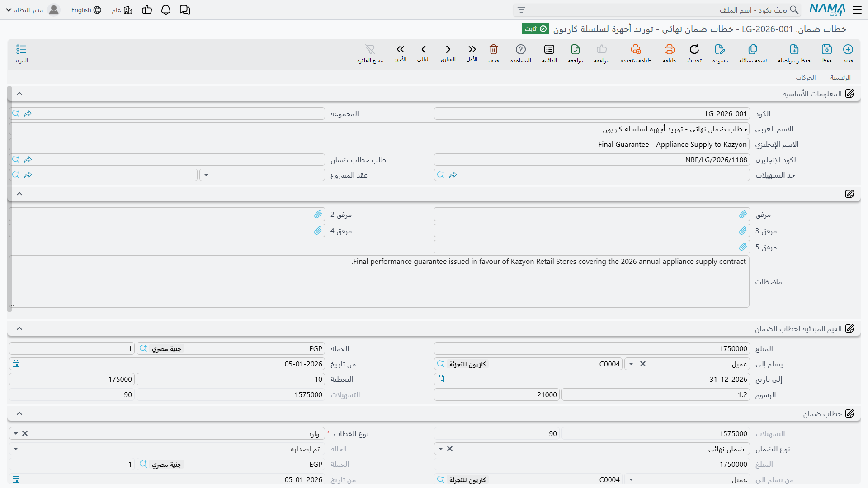Open notifications bell icon
868x488 pixels.
coord(166,10)
